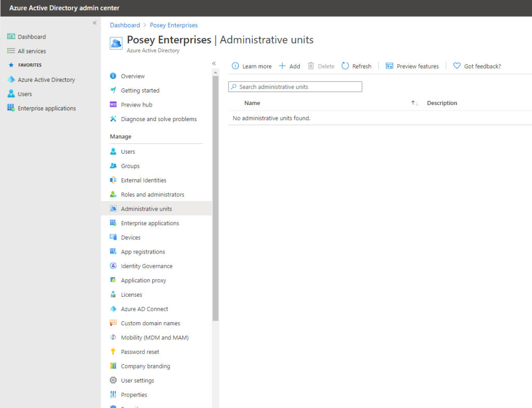Click the Mobility (MDM and MAM) icon
Viewport: 532px width, 408px height.
coord(113,337)
